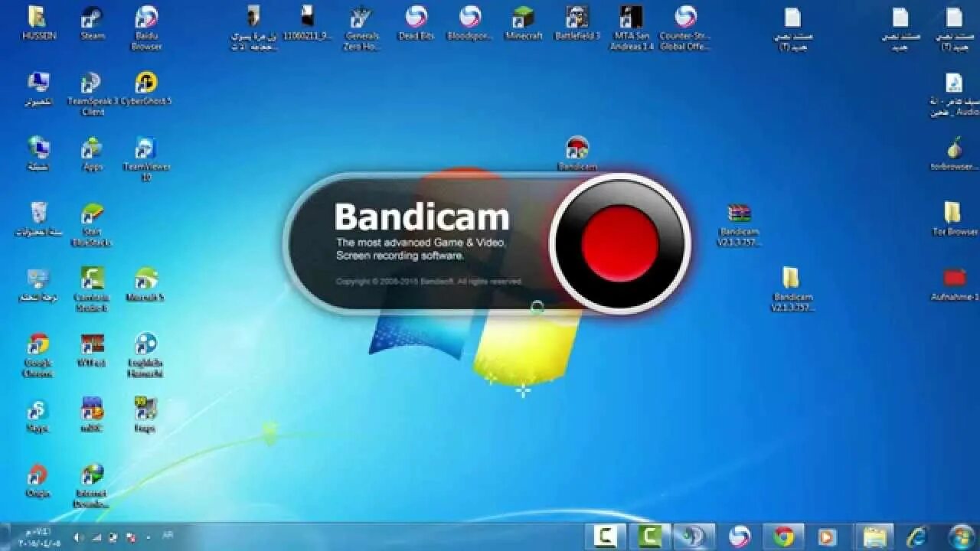This screenshot has width=980, height=551.
Task: Select the Battlefield 3 desktop icon
Action: pos(577,22)
